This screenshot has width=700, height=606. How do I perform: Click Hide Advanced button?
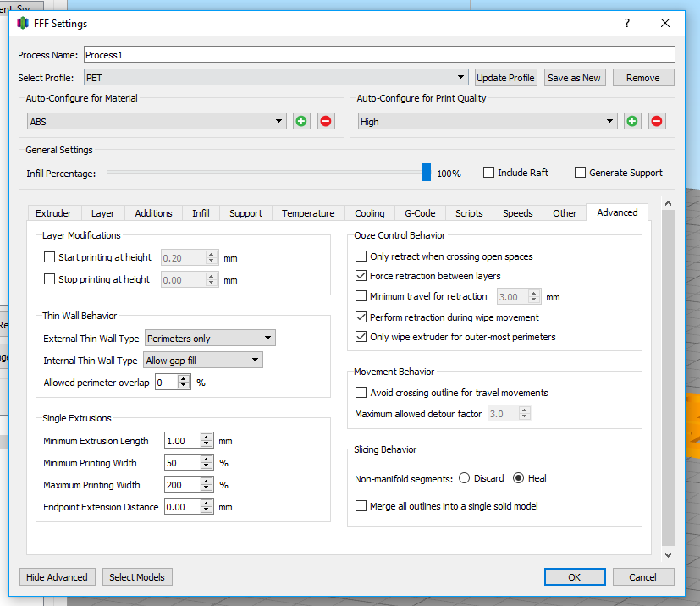pos(58,577)
